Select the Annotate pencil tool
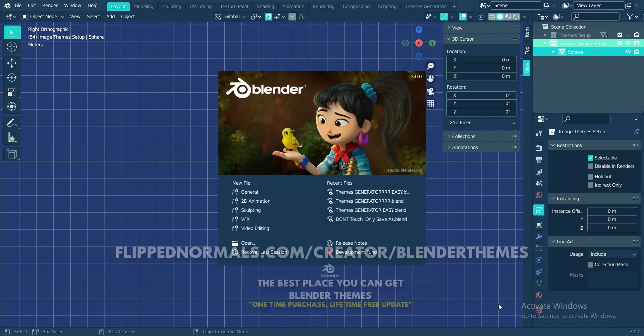Image resolution: width=644 pixels, height=336 pixels. [12, 123]
